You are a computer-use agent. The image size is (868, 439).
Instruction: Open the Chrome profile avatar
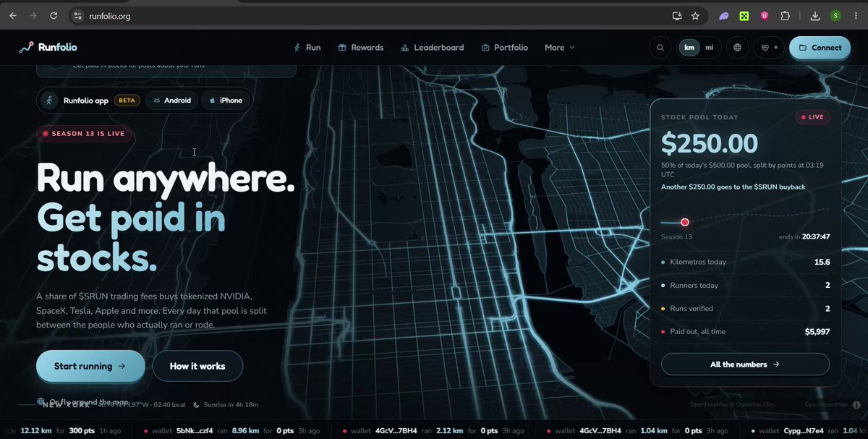pos(835,15)
